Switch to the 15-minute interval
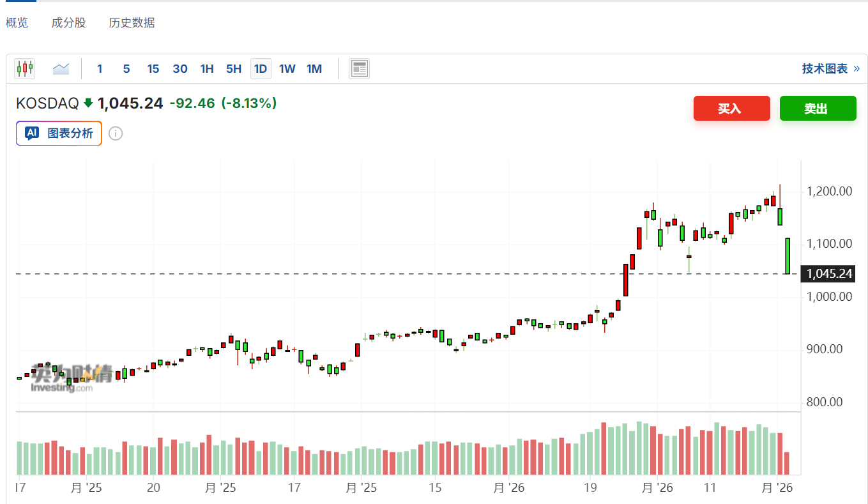The width and height of the screenshot is (868, 504). pyautogui.click(x=153, y=69)
